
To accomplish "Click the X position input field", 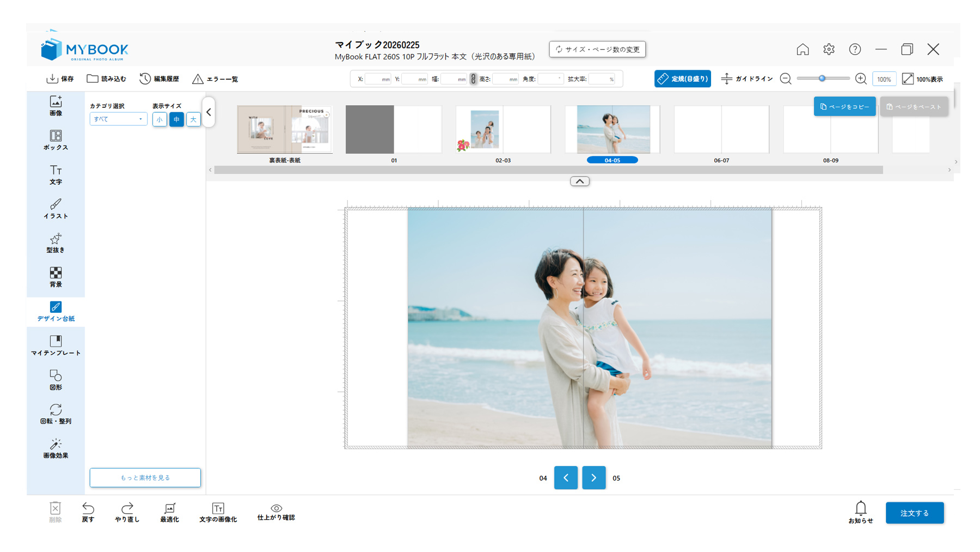I will [x=378, y=79].
